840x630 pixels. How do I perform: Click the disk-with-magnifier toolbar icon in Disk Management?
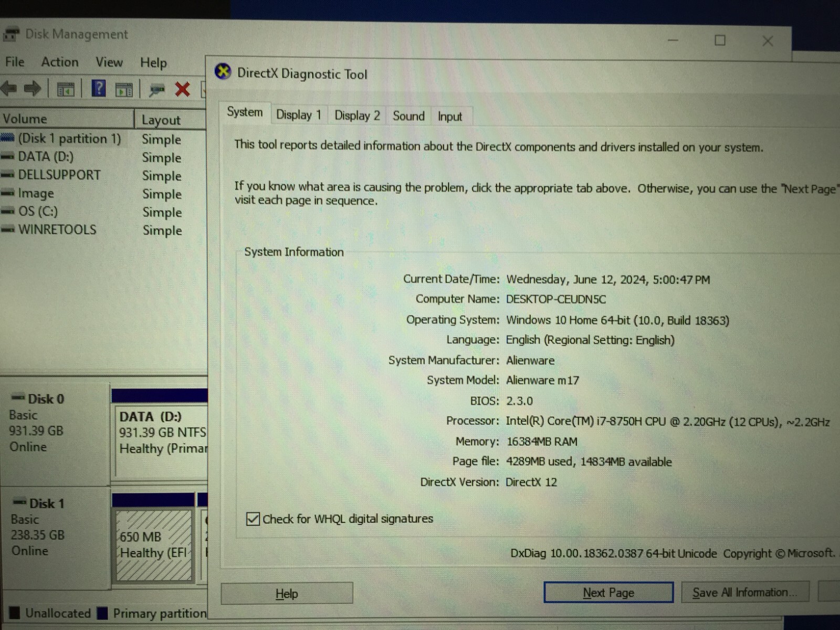[156, 90]
